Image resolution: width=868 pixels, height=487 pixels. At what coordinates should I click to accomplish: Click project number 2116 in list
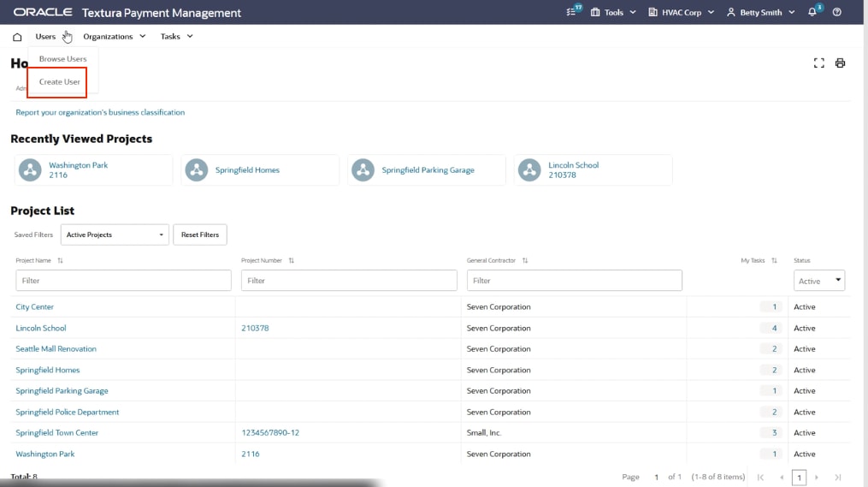(x=251, y=454)
